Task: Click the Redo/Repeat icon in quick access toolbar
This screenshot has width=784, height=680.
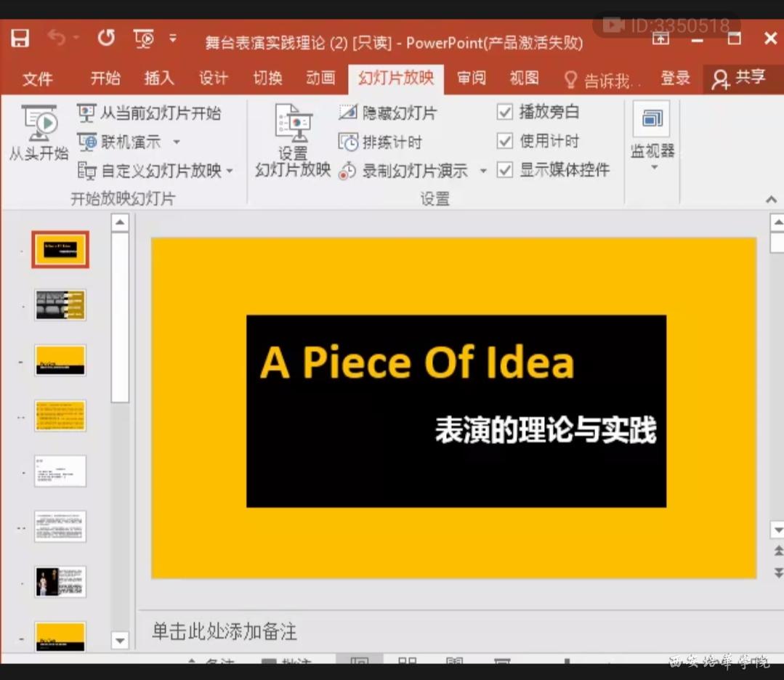Action: coord(106,38)
